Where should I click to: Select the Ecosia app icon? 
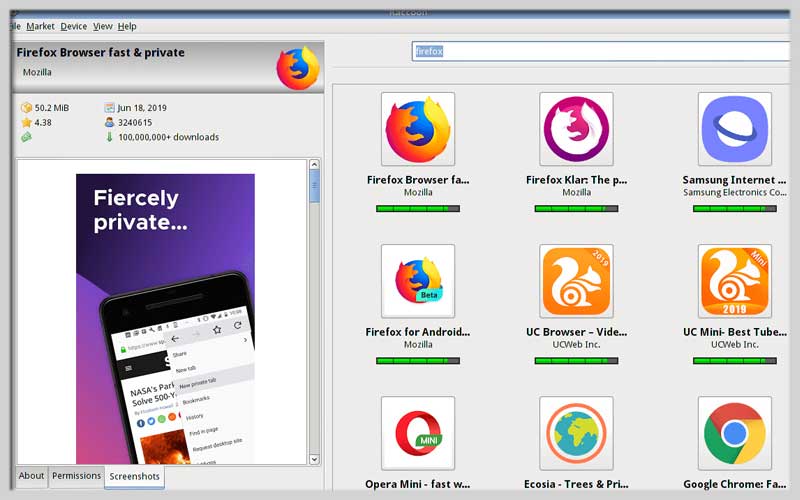577,433
